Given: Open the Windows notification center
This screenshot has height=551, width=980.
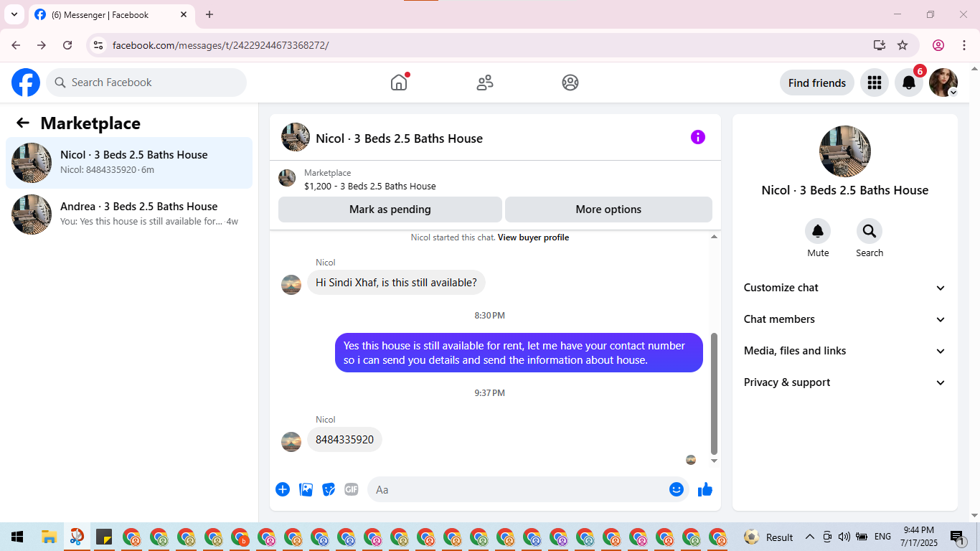Looking at the screenshot, I should (958, 537).
